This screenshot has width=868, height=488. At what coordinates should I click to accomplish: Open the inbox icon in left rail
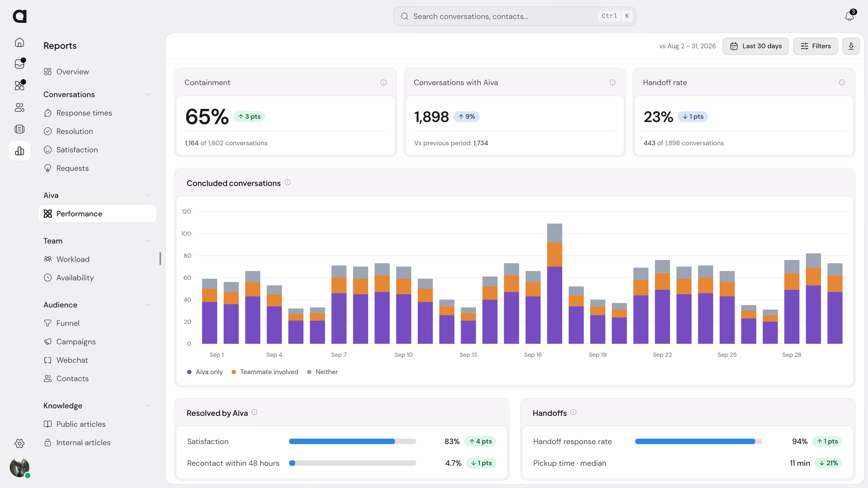[x=20, y=64]
